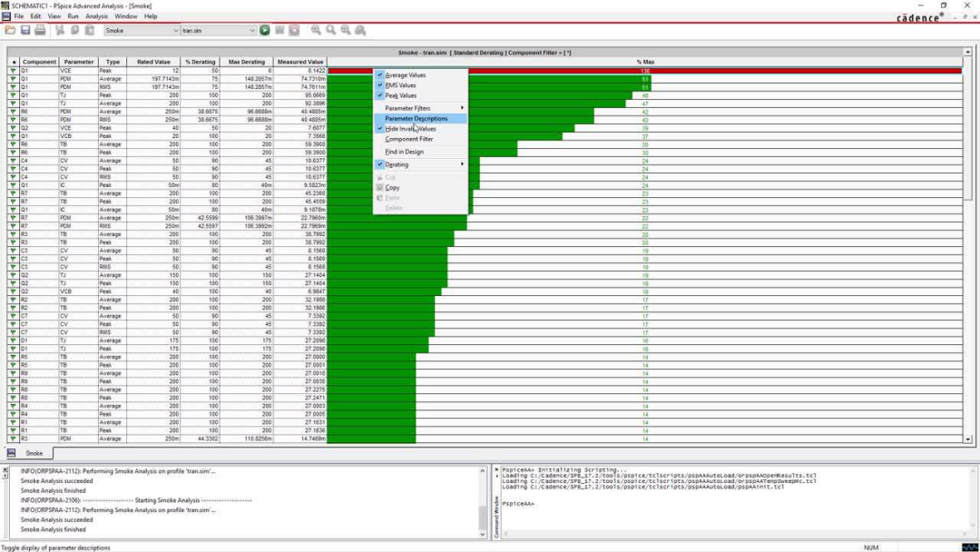The image size is (980, 552).
Task: Open the Run menu
Action: pos(73,16)
